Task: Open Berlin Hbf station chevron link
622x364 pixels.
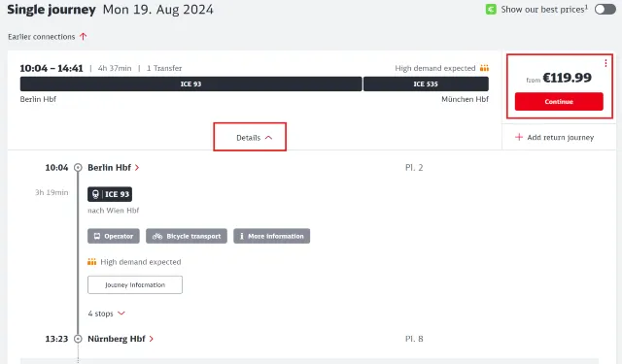Action: [137, 168]
